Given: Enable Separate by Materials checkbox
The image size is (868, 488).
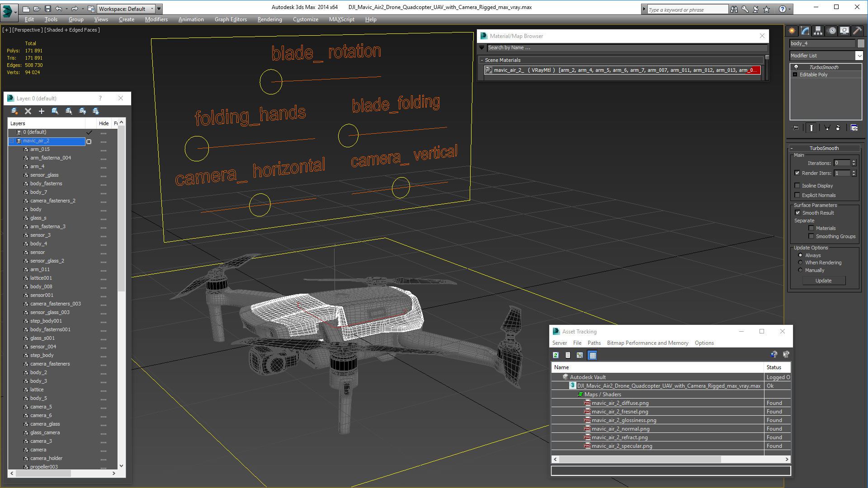Looking at the screenshot, I should (x=811, y=228).
